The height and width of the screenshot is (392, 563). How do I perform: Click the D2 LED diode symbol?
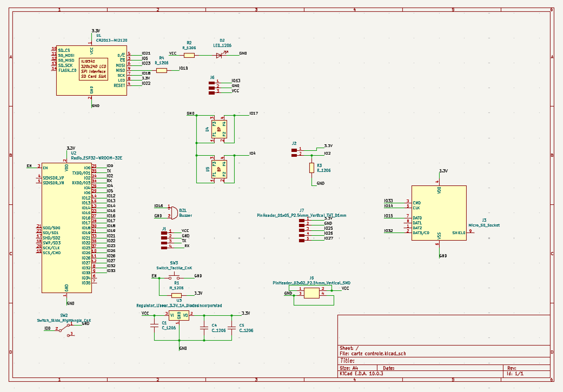pos(220,55)
